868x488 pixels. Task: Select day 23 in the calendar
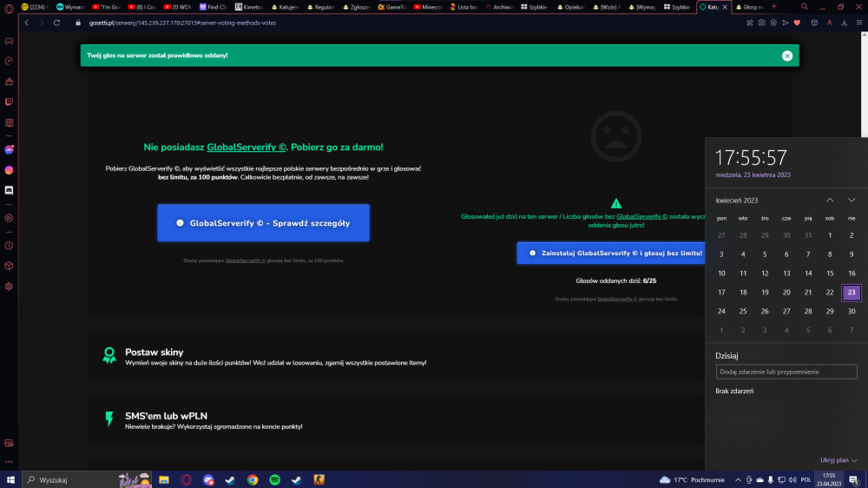(x=852, y=293)
